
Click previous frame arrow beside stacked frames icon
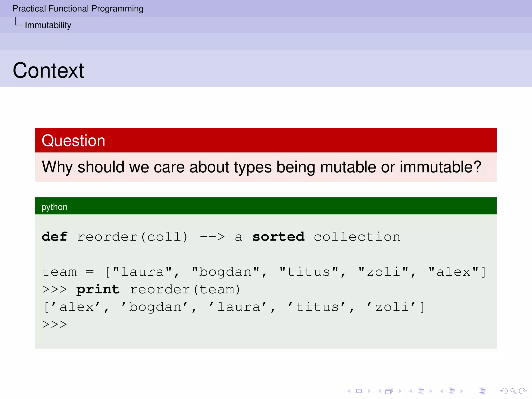click(380, 391)
